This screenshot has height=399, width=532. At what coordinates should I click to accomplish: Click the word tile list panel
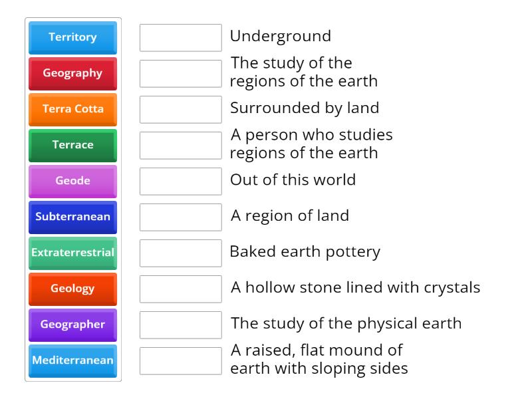[x=72, y=199]
